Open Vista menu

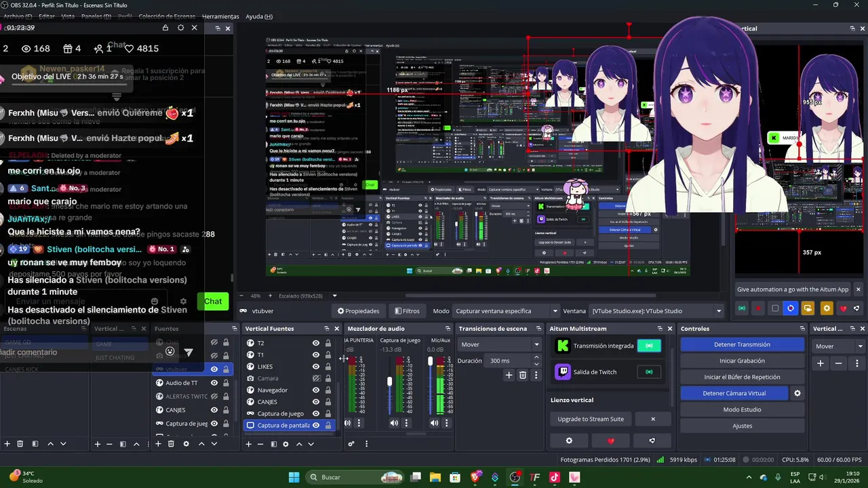(68, 16)
